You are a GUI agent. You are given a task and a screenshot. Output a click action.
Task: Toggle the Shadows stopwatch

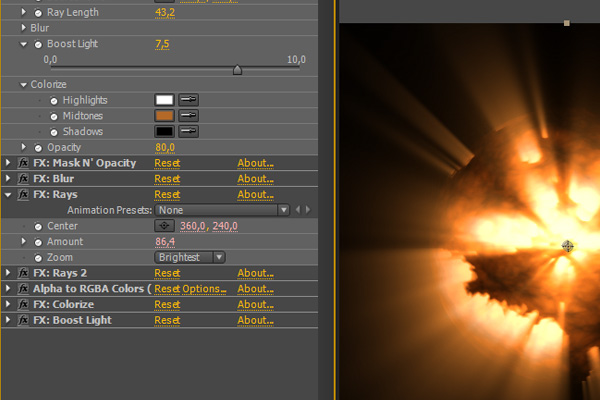(x=54, y=132)
